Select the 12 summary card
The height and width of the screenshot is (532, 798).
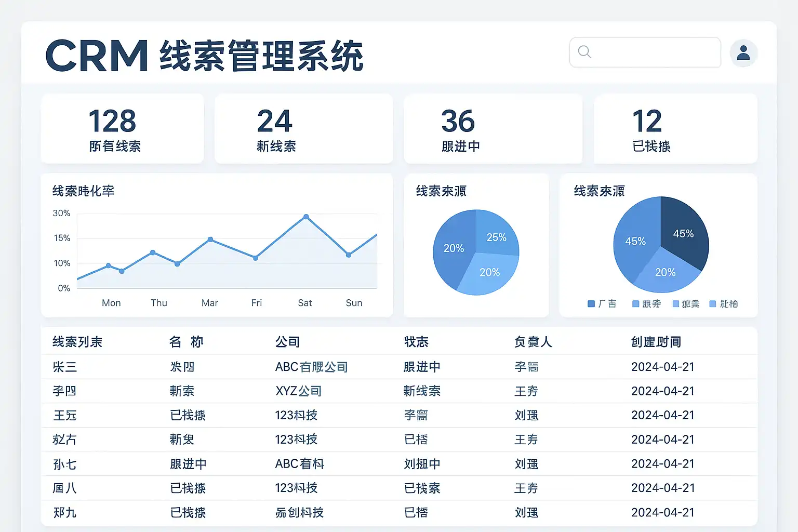[x=675, y=129]
